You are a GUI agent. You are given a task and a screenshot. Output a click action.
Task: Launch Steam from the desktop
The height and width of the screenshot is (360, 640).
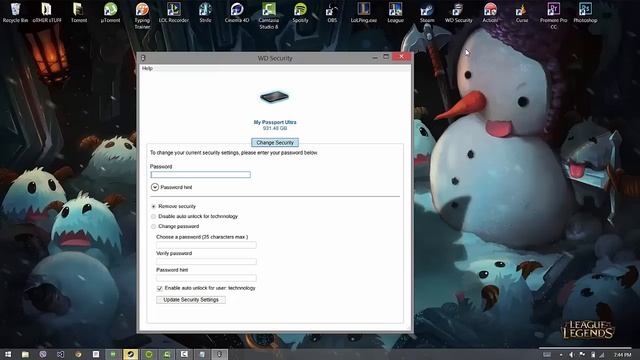click(x=427, y=12)
